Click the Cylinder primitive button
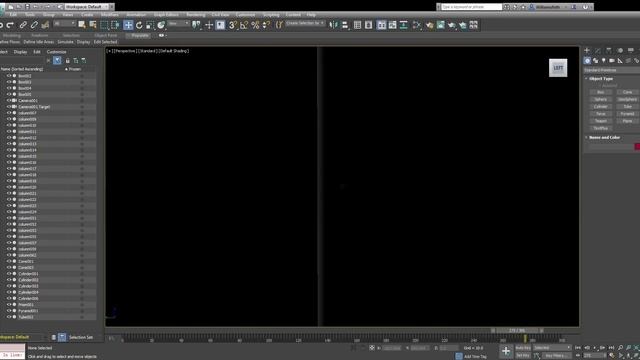Viewport: 640px width, 360px height. (600, 107)
